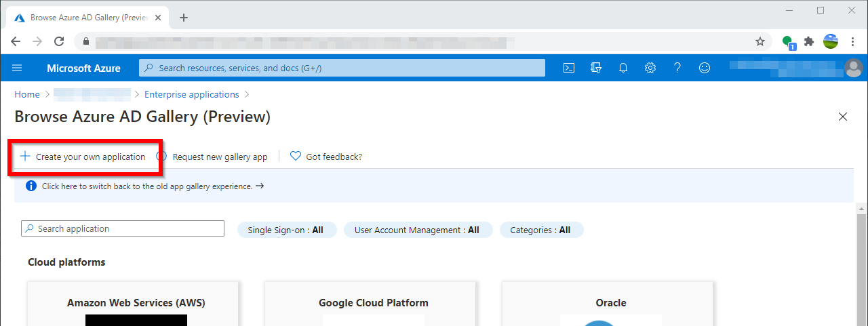
Task: Click Request new gallery app
Action: [x=212, y=157]
